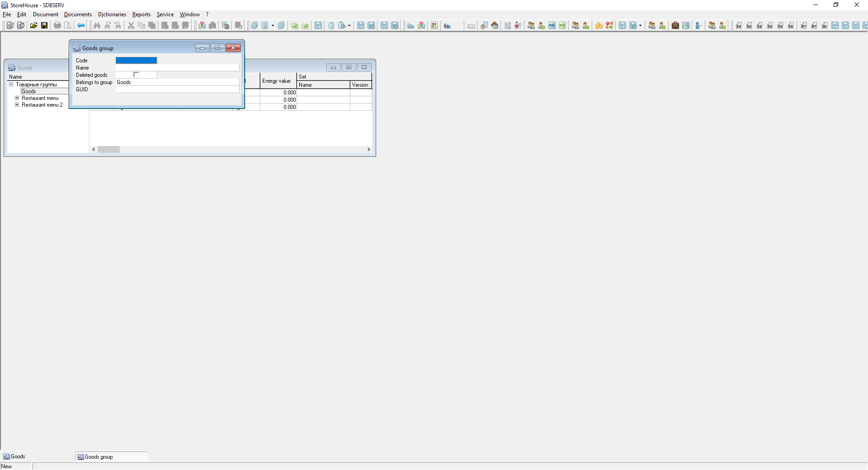Click the wine bottle and glass icon
Screen dimensions: 868x470
click(x=518, y=25)
